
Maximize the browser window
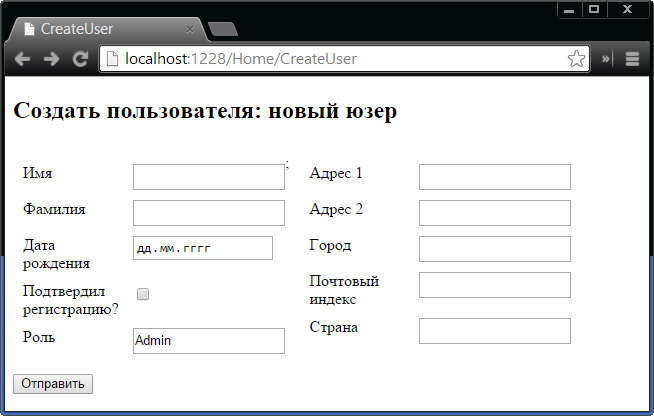[x=594, y=10]
